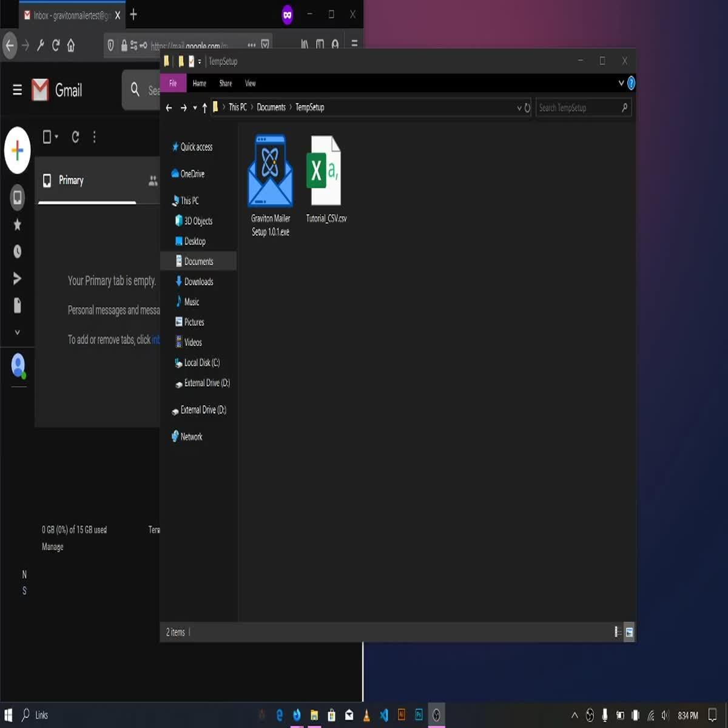Click the Manage storage link
Screen dimensions: 728x728
coord(52,547)
